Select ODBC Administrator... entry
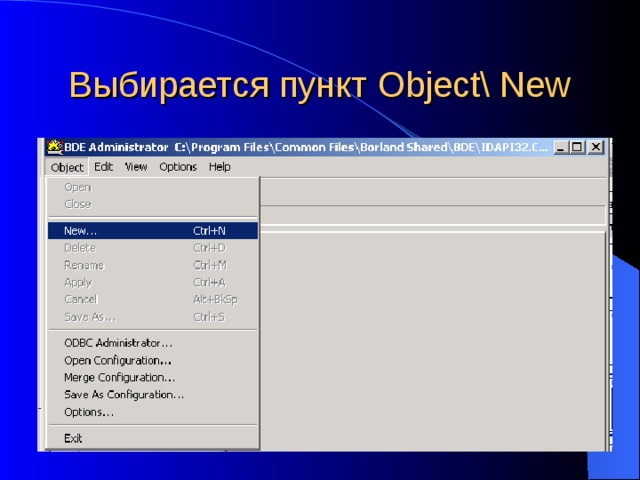This screenshot has height=480, width=640. 153,343
